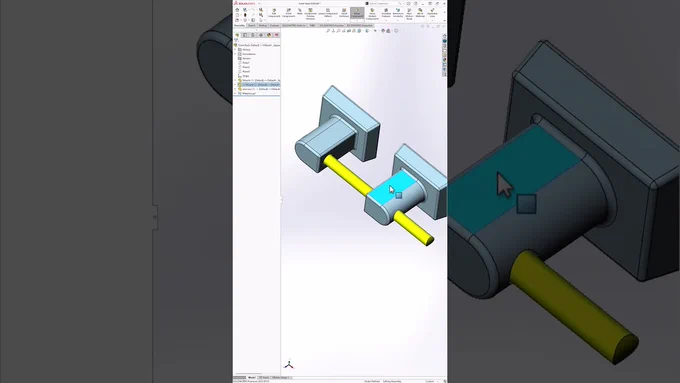
Task: Open the DisplayManager panel tab
Action: point(269,35)
